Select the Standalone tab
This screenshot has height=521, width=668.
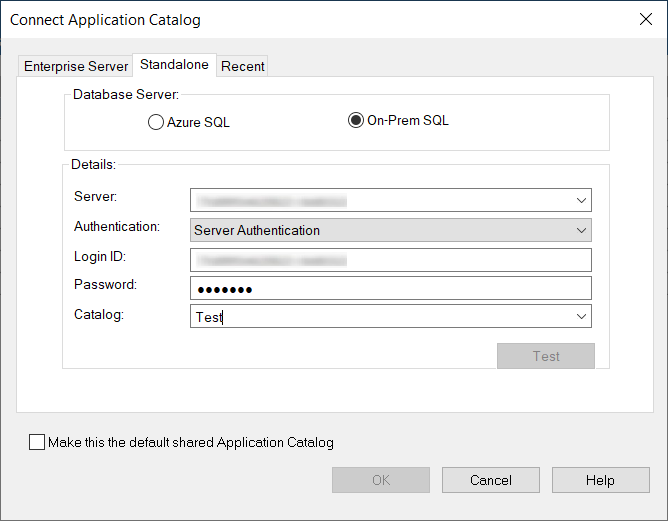pos(174,65)
